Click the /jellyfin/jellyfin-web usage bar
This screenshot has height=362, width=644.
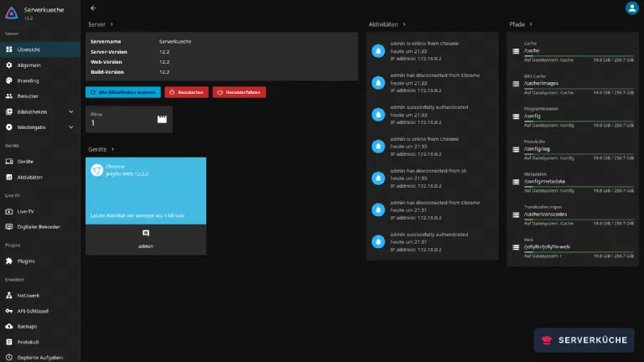point(579,252)
